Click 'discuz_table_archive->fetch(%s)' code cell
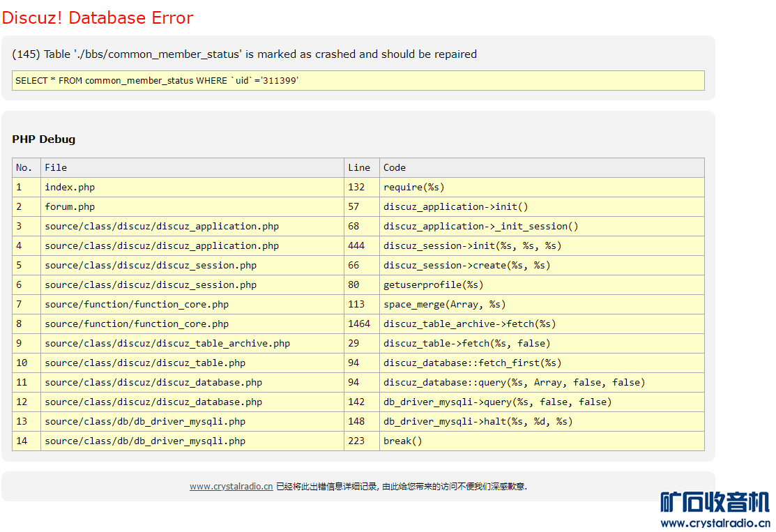 point(542,324)
